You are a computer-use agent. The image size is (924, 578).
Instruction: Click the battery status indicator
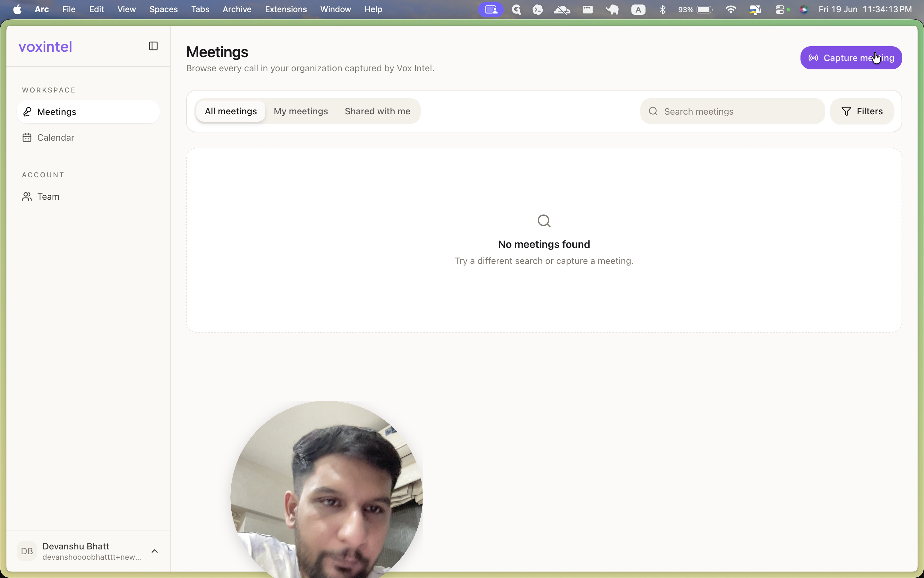[x=695, y=10]
